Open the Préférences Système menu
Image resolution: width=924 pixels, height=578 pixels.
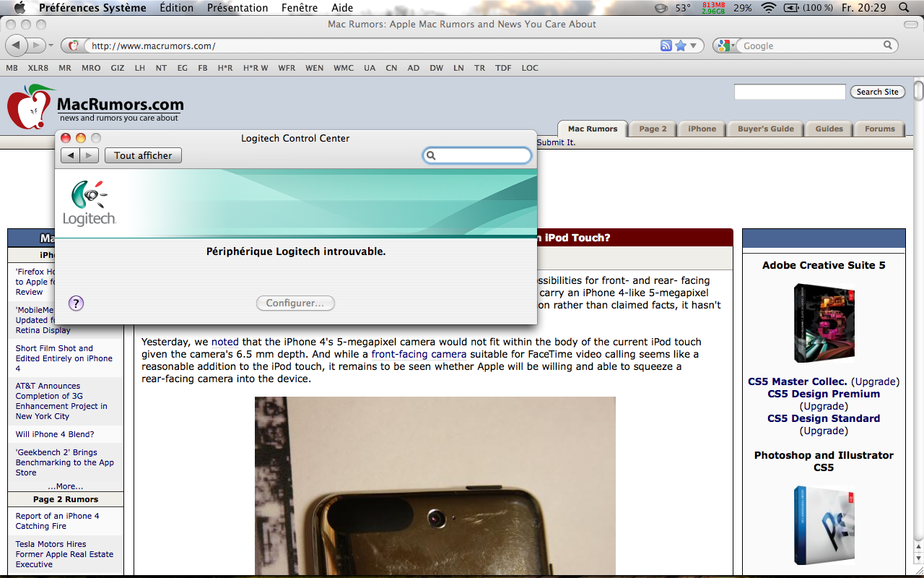point(92,8)
